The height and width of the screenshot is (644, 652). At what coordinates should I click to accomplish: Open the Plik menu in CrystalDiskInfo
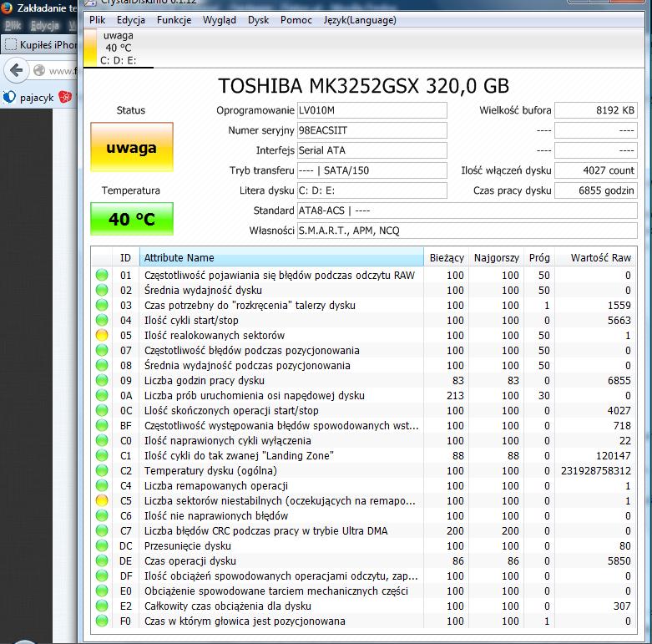click(98, 20)
